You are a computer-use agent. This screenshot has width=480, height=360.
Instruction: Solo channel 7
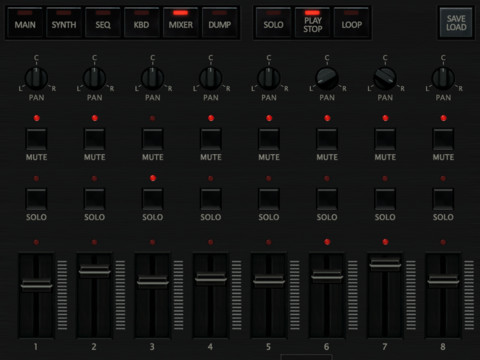click(385, 199)
